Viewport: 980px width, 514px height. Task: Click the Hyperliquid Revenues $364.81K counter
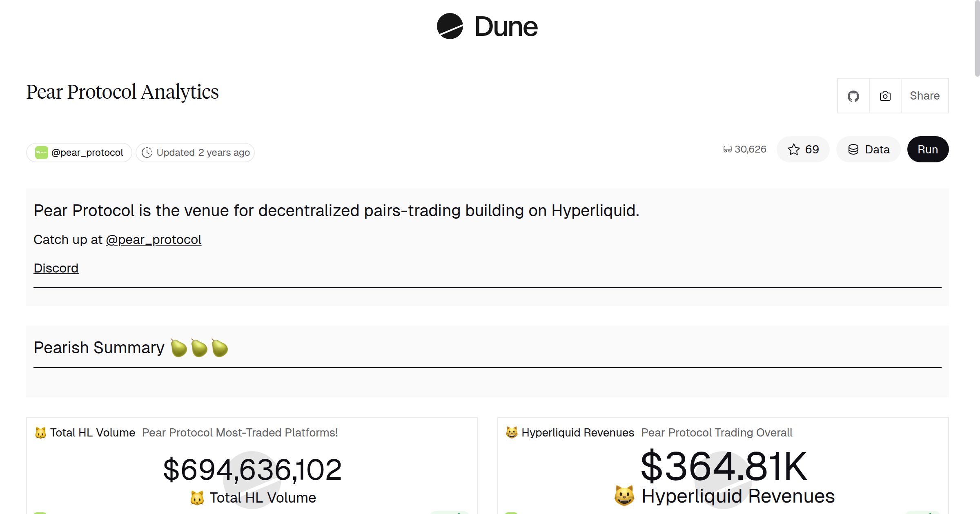tap(723, 467)
